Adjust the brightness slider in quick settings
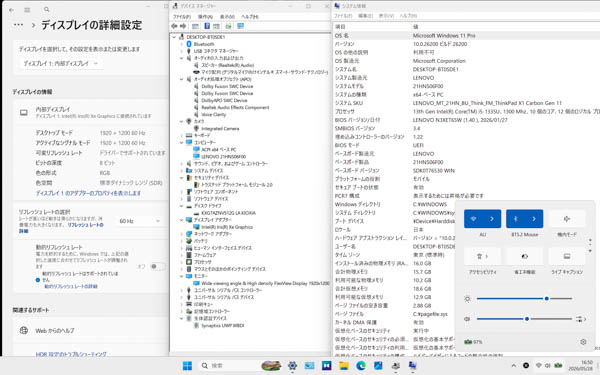Image resolution: width=600 pixels, height=375 pixels. pos(524,298)
